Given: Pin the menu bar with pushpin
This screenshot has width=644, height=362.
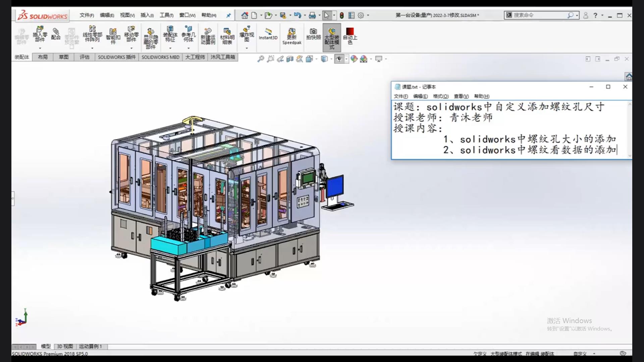Looking at the screenshot, I should (228, 15).
